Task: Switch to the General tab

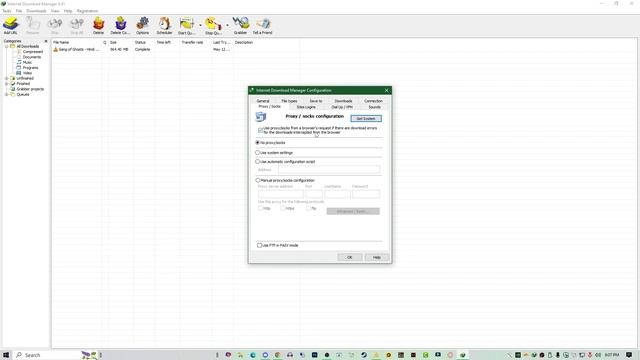Action: point(263,101)
